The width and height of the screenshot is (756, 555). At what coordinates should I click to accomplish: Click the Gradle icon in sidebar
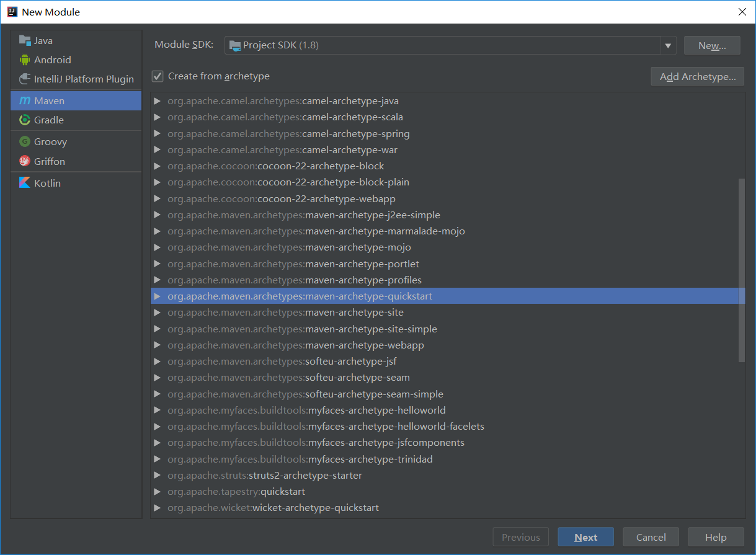(25, 120)
